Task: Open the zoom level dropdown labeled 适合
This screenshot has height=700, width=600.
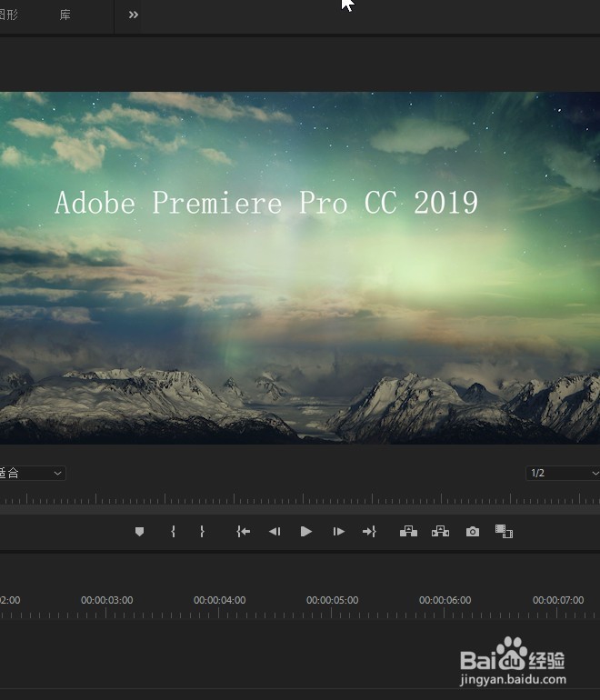Action: tap(32, 473)
